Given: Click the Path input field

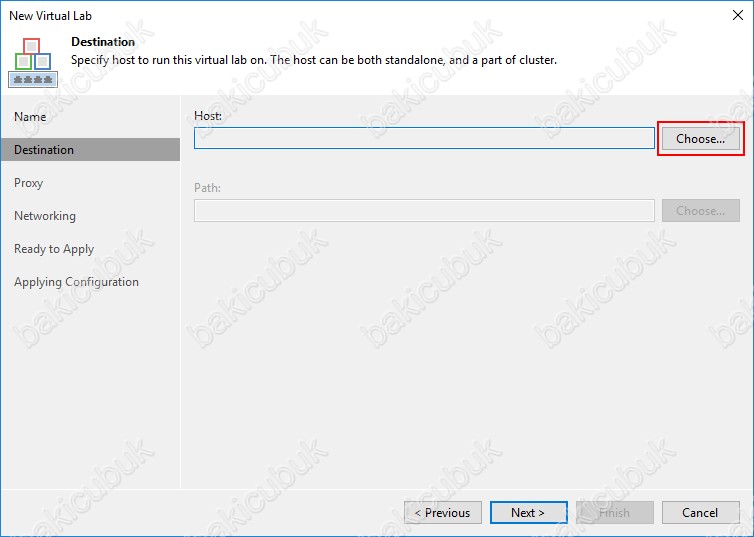Looking at the screenshot, I should 424,211.
